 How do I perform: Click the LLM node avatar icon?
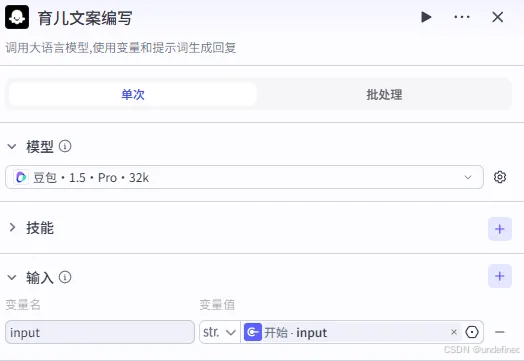[x=17, y=17]
